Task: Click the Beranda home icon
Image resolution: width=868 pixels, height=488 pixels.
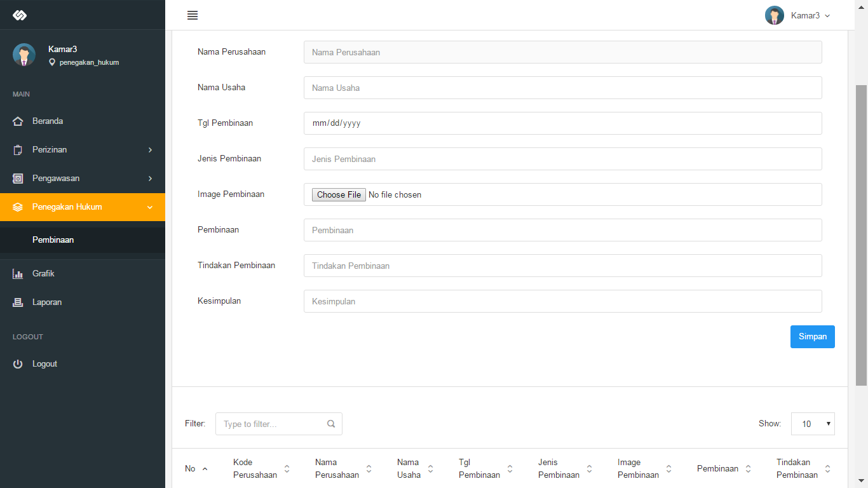Action: click(18, 121)
